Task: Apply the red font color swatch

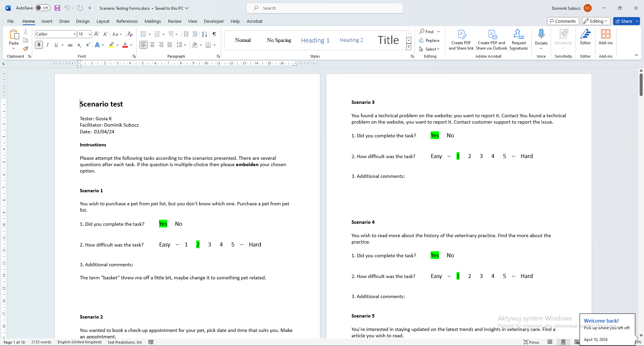Action: (x=124, y=45)
